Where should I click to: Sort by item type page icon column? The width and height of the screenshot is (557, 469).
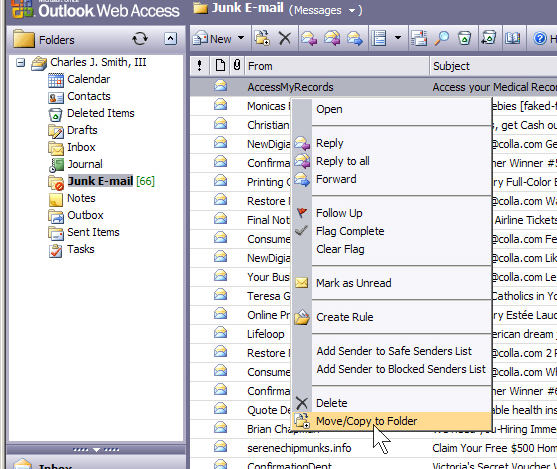220,66
